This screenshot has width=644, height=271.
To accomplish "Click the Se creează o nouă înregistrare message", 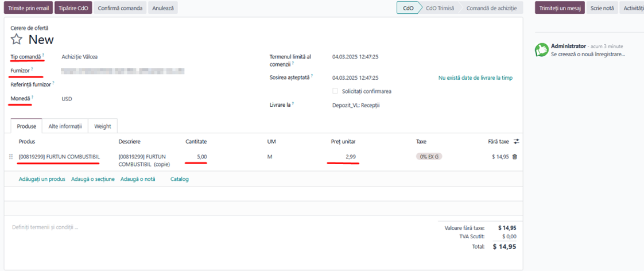I will tap(588, 54).
